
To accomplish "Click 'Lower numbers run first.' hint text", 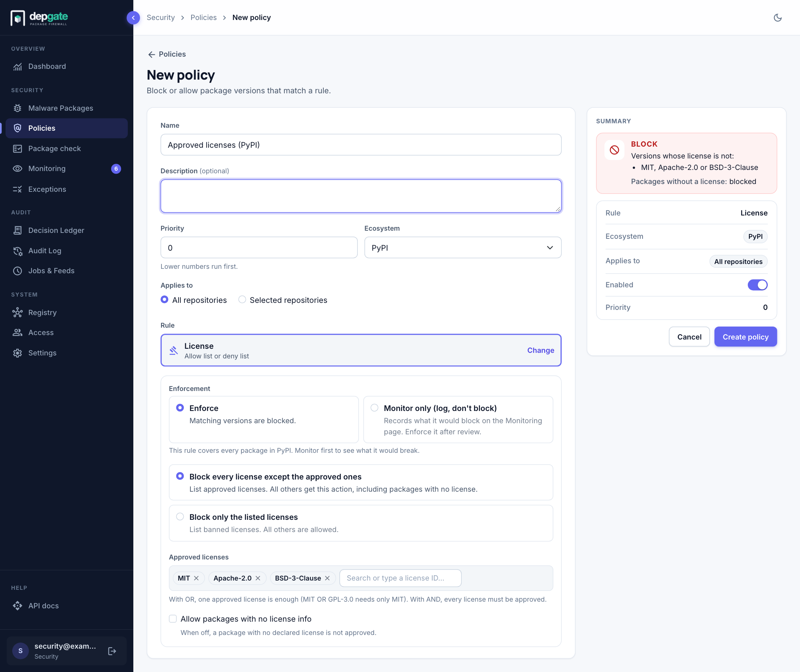I will coord(199,267).
